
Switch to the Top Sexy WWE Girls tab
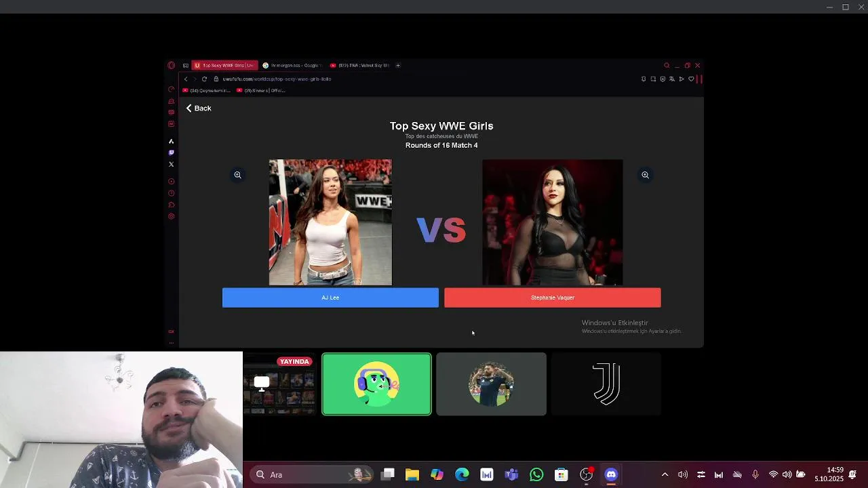point(224,66)
